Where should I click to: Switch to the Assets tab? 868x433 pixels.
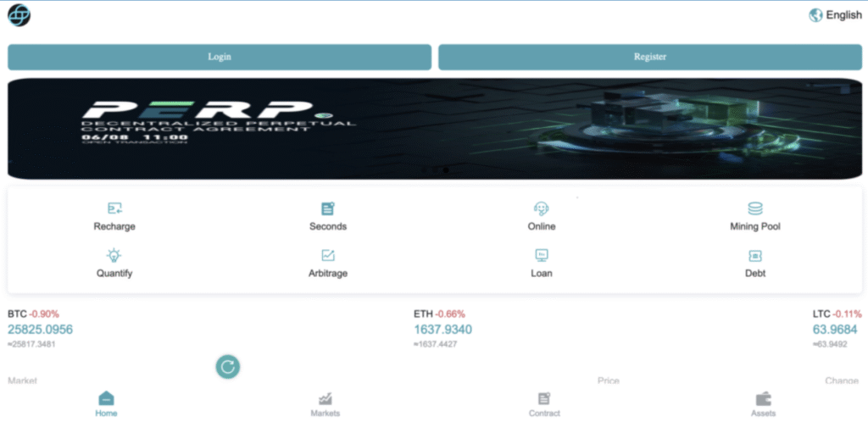763,404
